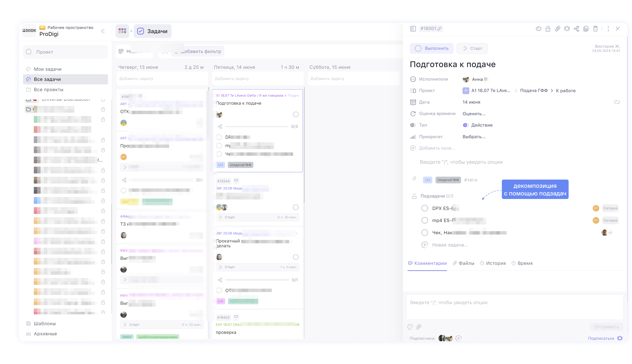The width and height of the screenshot is (632, 364).
Task: Check the ОТ subtask circle on the card
Action: (x=219, y=290)
